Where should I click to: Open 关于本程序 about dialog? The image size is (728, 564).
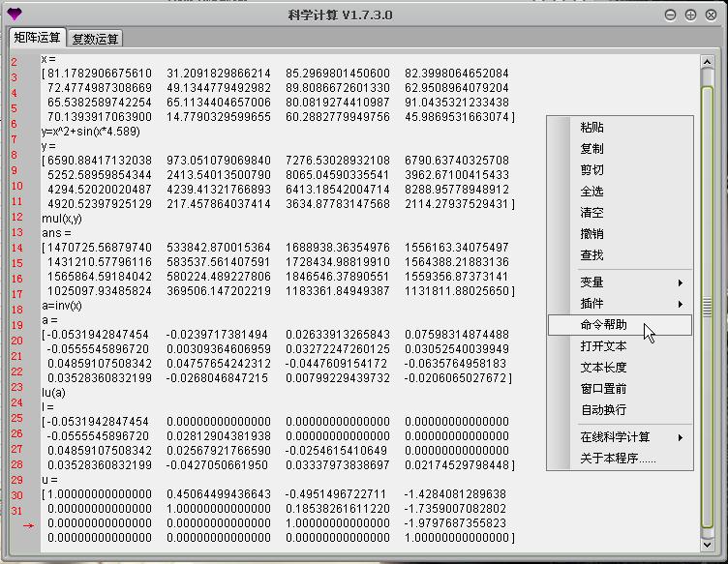tap(618, 459)
